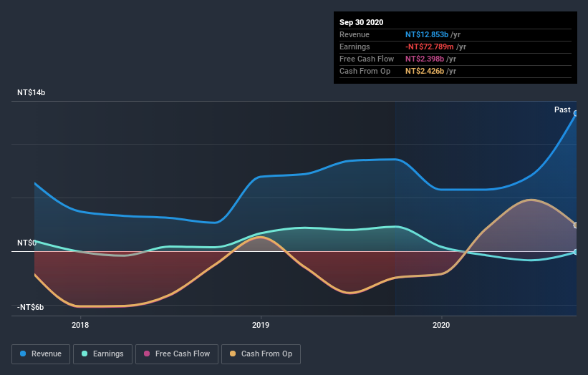
Task: Click the Revenue label in tooltip
Action: (355, 34)
